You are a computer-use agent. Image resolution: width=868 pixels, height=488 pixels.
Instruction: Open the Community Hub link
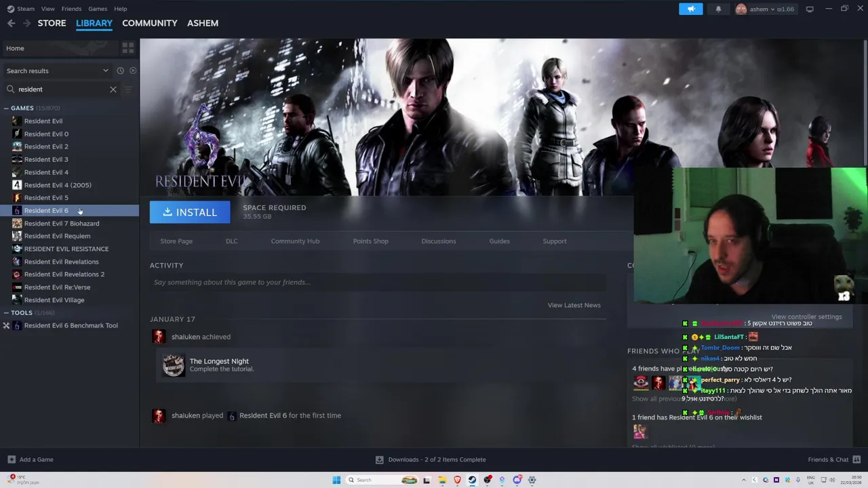[295, 241]
